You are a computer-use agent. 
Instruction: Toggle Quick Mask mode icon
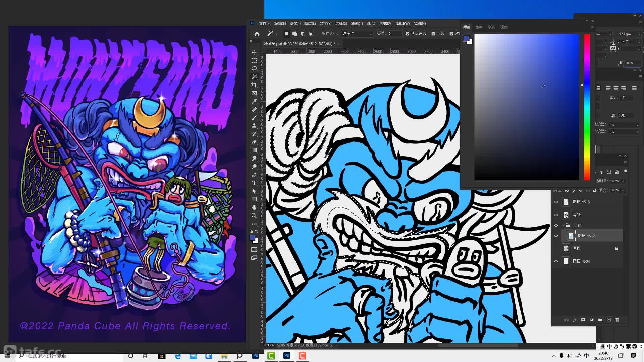[254, 249]
